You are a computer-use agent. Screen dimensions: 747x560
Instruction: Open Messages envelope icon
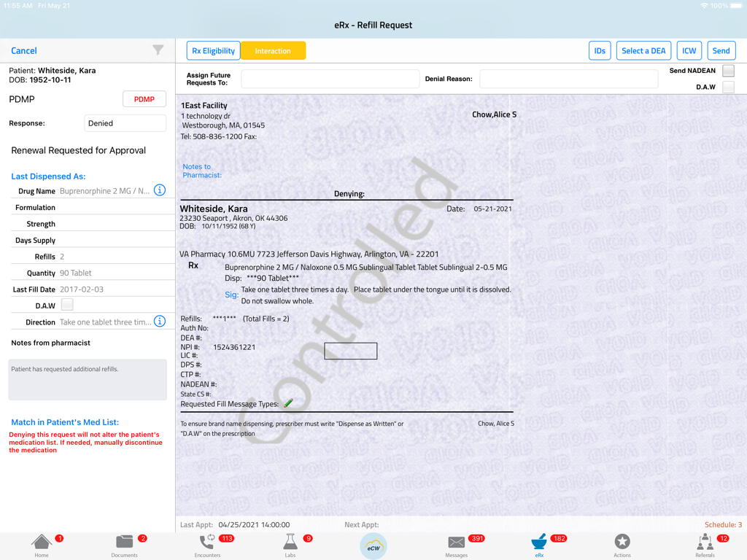(x=456, y=544)
